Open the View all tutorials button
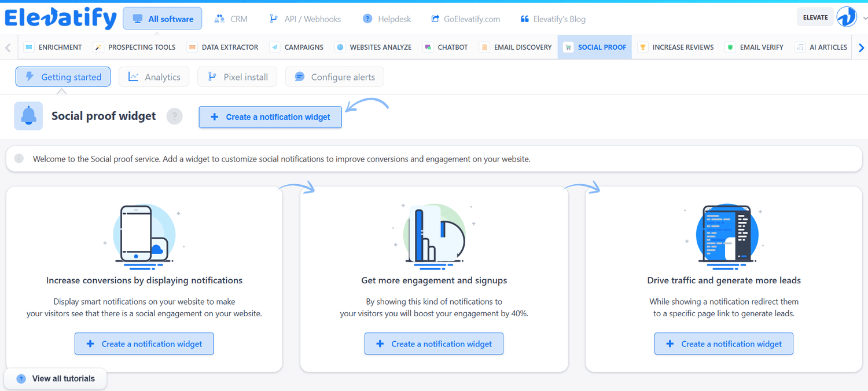The height and width of the screenshot is (391, 868). (56, 379)
